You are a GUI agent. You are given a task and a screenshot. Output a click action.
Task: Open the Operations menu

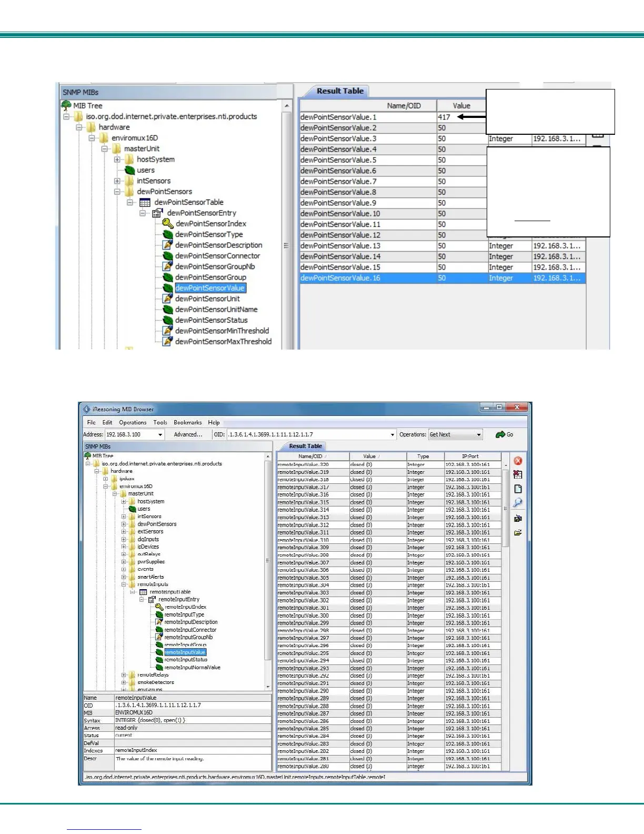click(x=133, y=422)
